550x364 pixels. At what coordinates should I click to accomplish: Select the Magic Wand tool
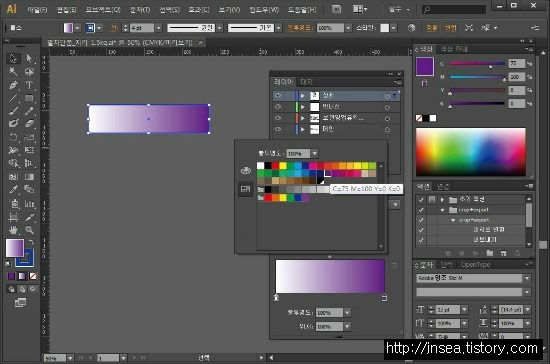coord(13,72)
